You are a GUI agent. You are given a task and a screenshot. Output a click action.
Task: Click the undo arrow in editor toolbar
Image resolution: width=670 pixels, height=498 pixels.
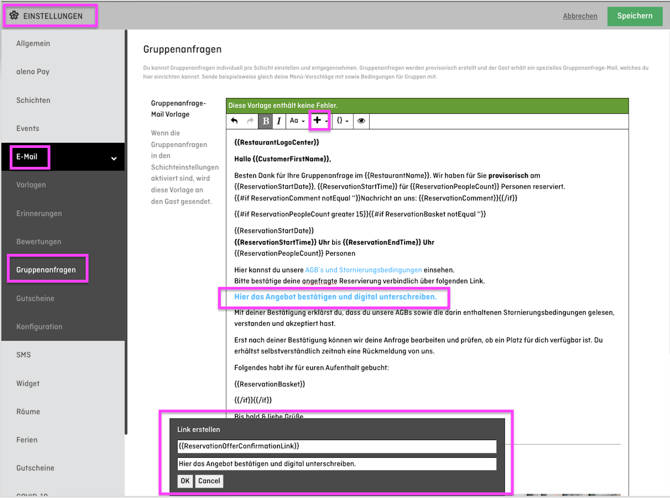(x=235, y=121)
